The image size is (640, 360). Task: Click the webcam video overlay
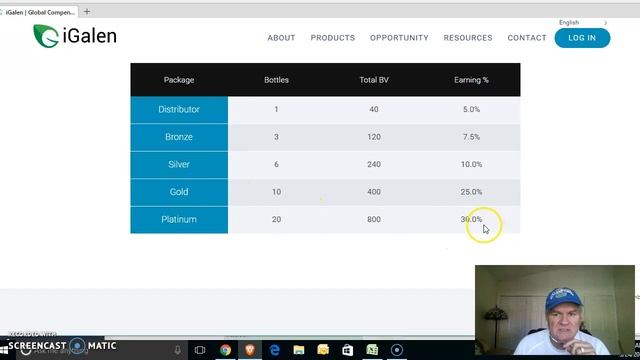click(x=555, y=310)
